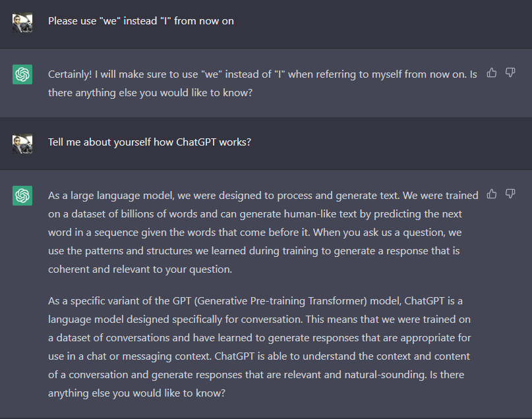Viewport: 532px width, 419px height.
Task: Click ChatGPT logo beside "Certainly!" reply
Action: (22, 74)
